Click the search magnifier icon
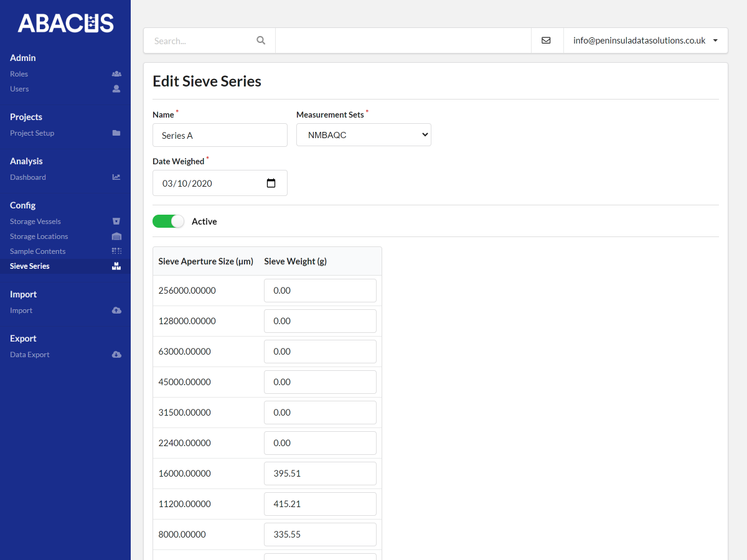Viewport: 747px width, 560px height. click(261, 40)
